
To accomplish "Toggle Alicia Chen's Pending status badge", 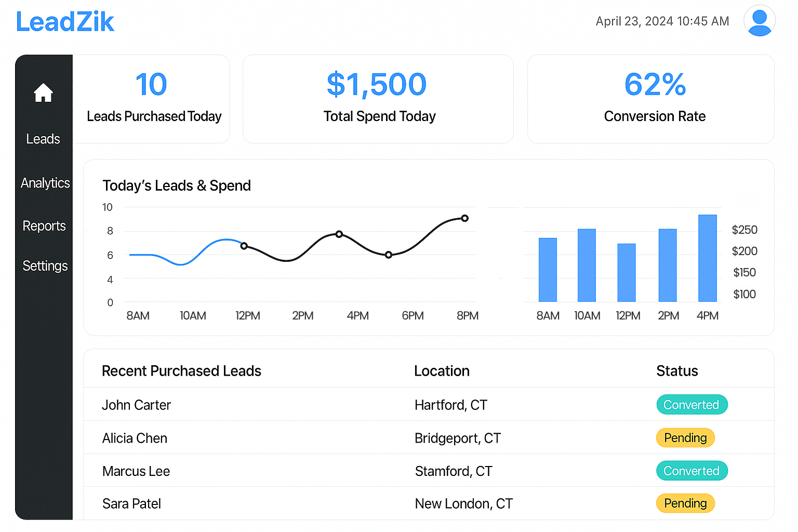I will 685,438.
